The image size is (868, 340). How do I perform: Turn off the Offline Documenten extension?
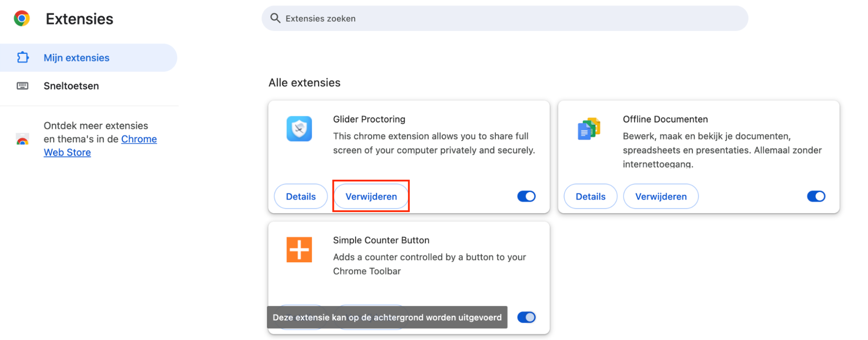pyautogui.click(x=815, y=196)
